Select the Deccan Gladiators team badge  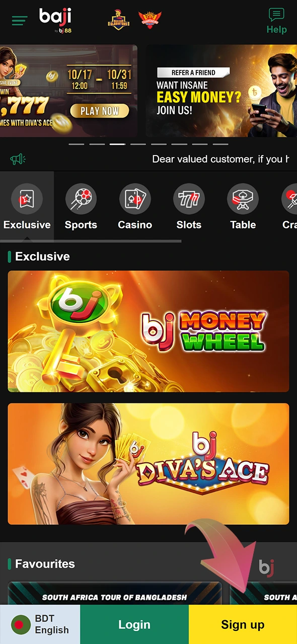(119, 20)
